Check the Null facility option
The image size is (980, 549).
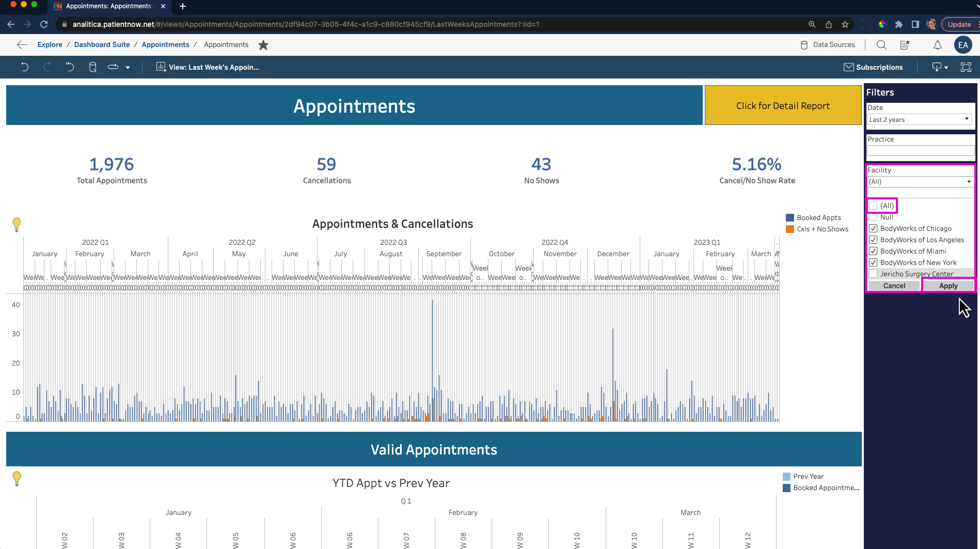click(x=873, y=217)
